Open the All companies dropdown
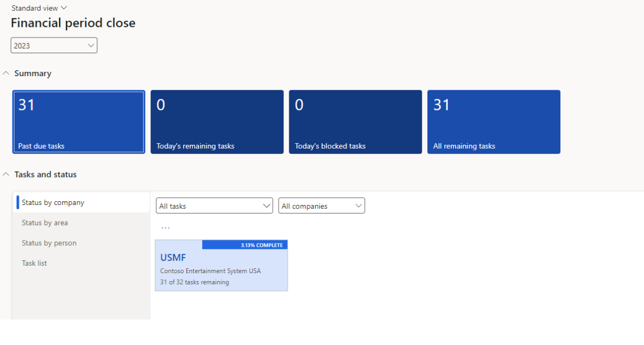 tap(321, 205)
